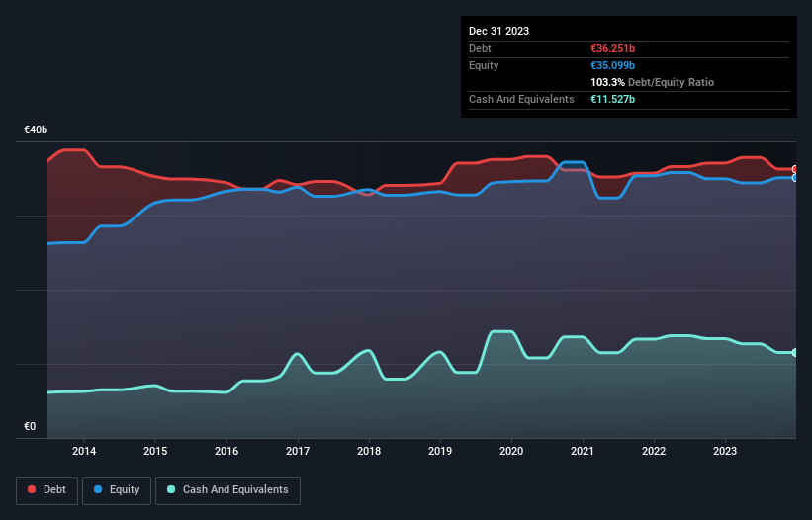Click the 2015 x-axis label
The image size is (812, 520).
point(155,451)
